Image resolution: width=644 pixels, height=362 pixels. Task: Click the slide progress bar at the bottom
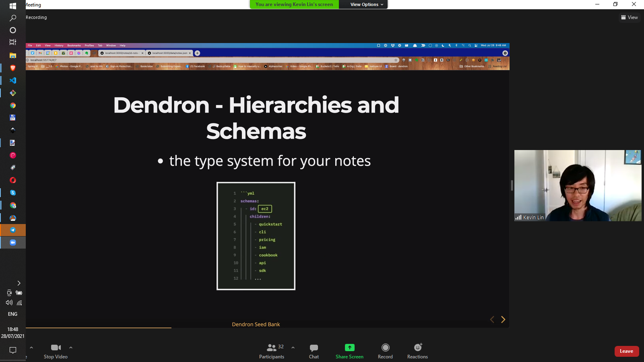(267, 328)
